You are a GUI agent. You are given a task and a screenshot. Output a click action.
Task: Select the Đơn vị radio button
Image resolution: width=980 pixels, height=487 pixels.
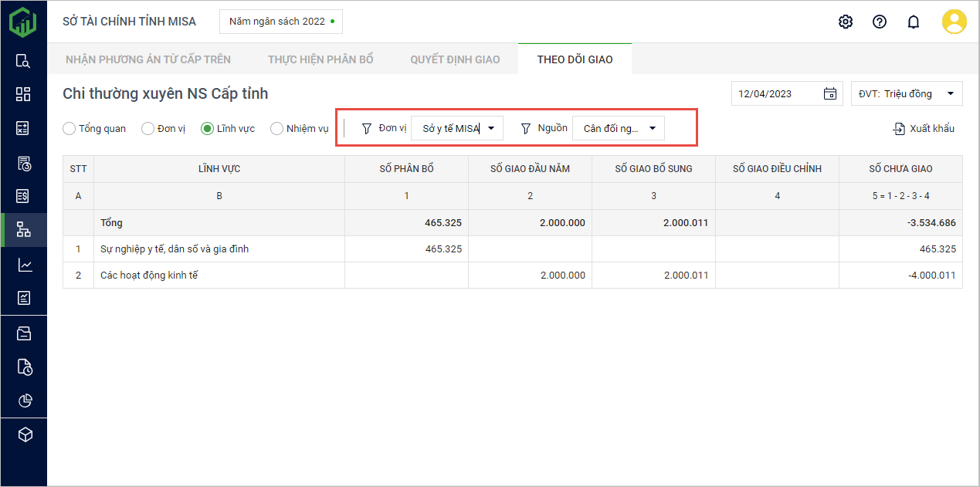pyautogui.click(x=148, y=129)
